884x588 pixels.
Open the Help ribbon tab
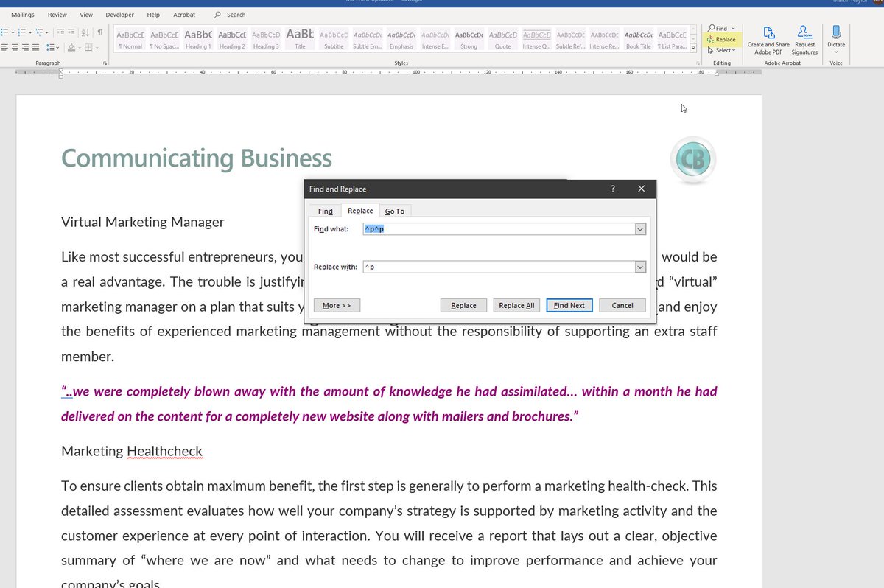click(153, 15)
